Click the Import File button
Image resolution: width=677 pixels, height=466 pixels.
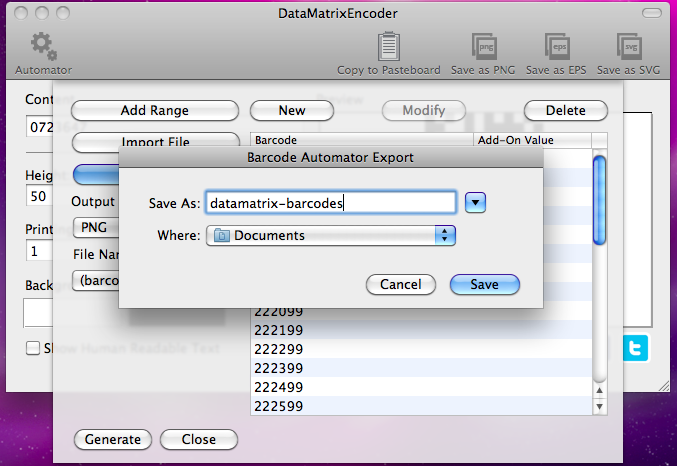point(155,142)
